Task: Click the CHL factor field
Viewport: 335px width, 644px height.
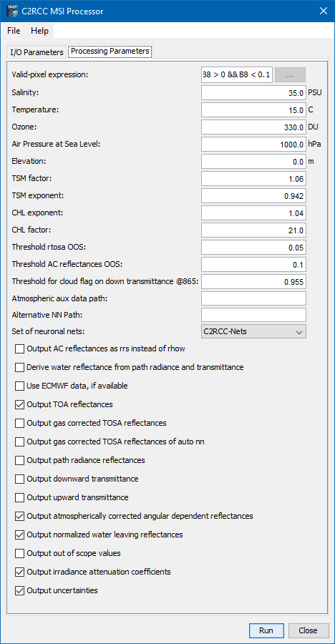Action: [253, 230]
